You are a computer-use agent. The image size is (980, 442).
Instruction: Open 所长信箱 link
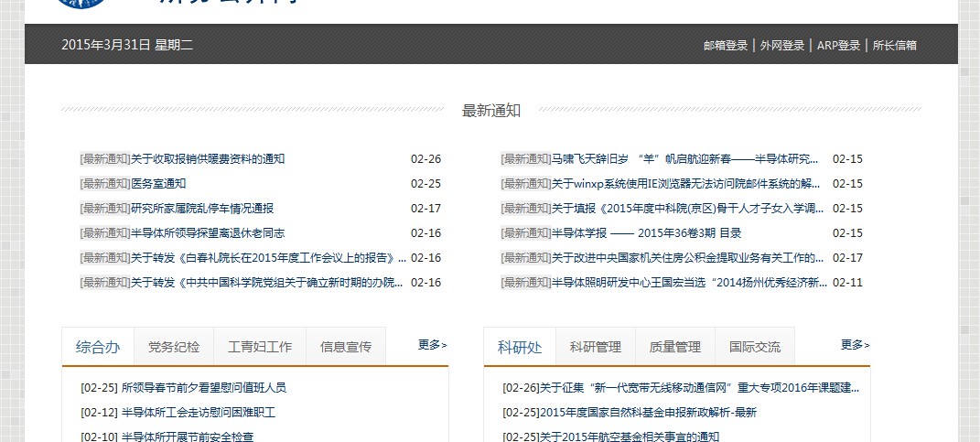click(894, 46)
